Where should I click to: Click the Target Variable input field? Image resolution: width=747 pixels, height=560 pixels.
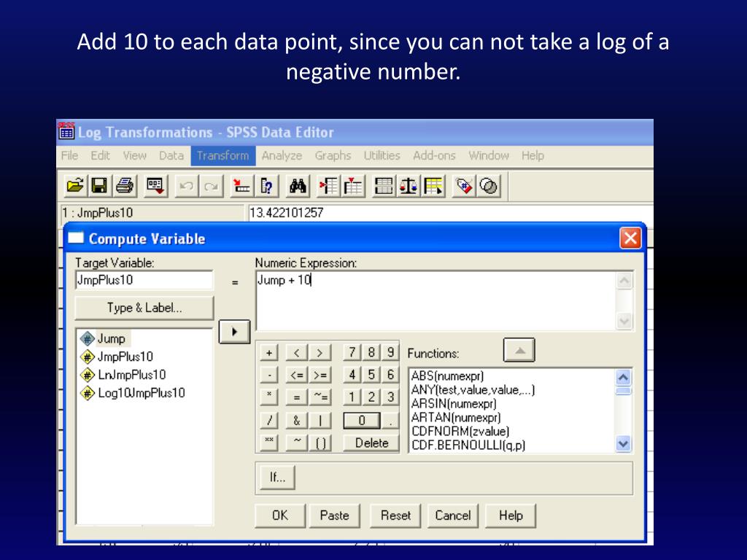point(144,280)
